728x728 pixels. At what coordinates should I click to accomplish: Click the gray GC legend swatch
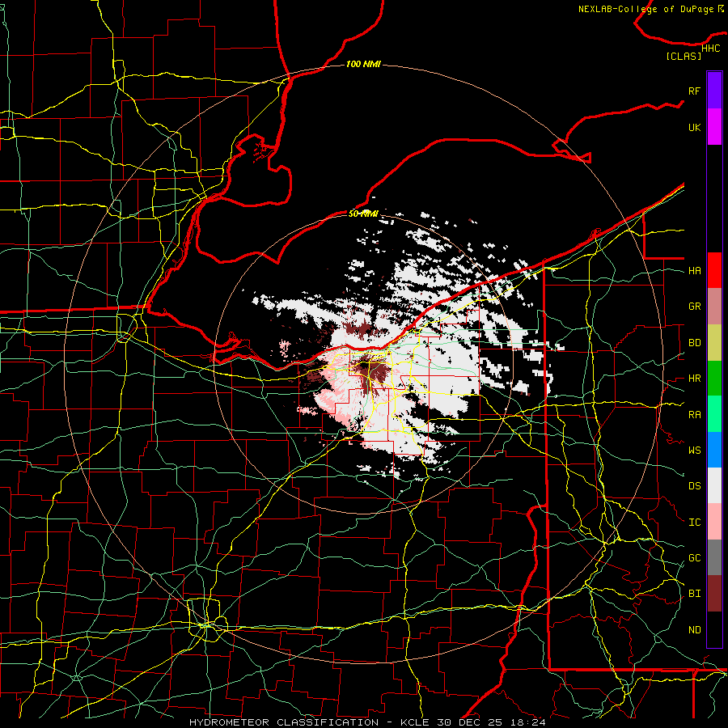tap(714, 557)
